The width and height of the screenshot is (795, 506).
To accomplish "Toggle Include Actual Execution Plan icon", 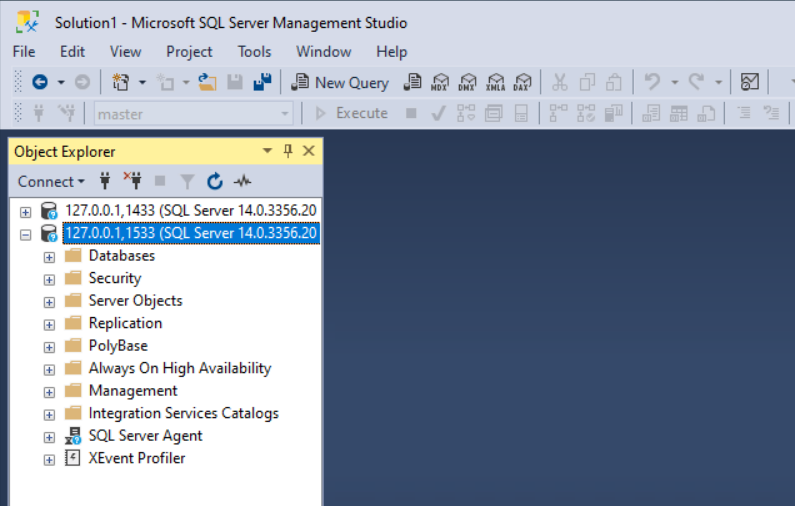I will [558, 113].
